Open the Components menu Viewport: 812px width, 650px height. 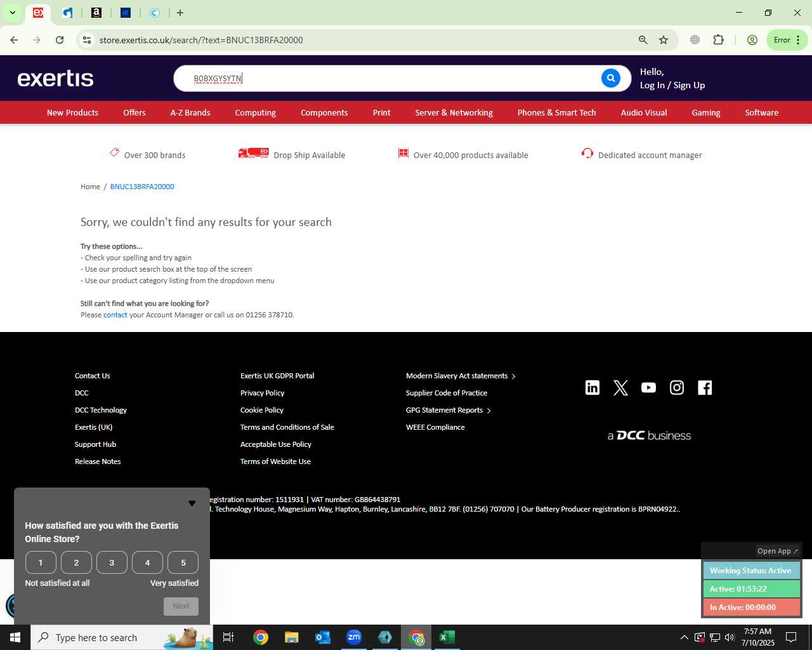tap(324, 112)
